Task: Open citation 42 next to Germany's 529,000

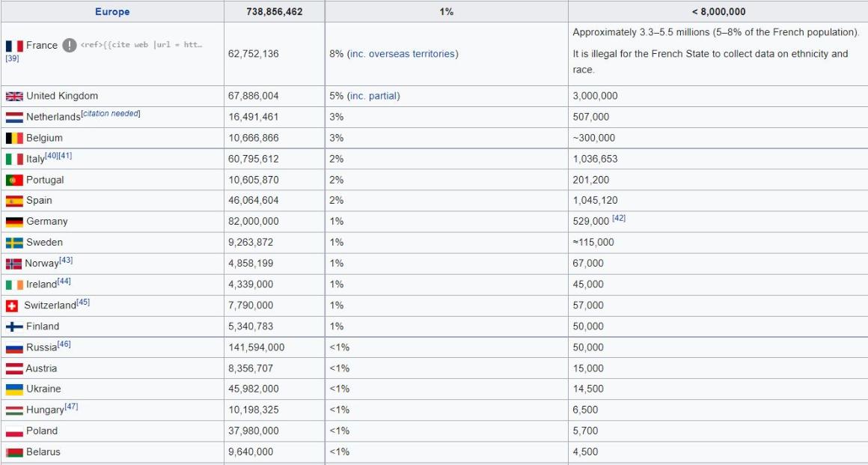Action: click(619, 219)
